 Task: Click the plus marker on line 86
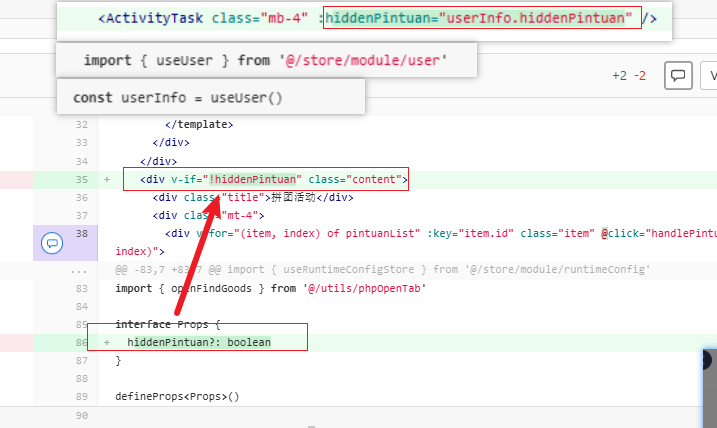click(x=107, y=342)
